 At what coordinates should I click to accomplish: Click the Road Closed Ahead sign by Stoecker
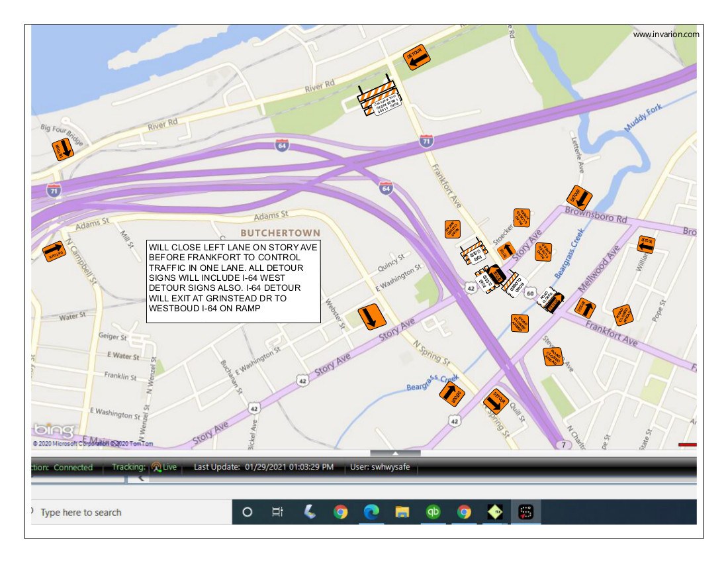[x=522, y=217]
